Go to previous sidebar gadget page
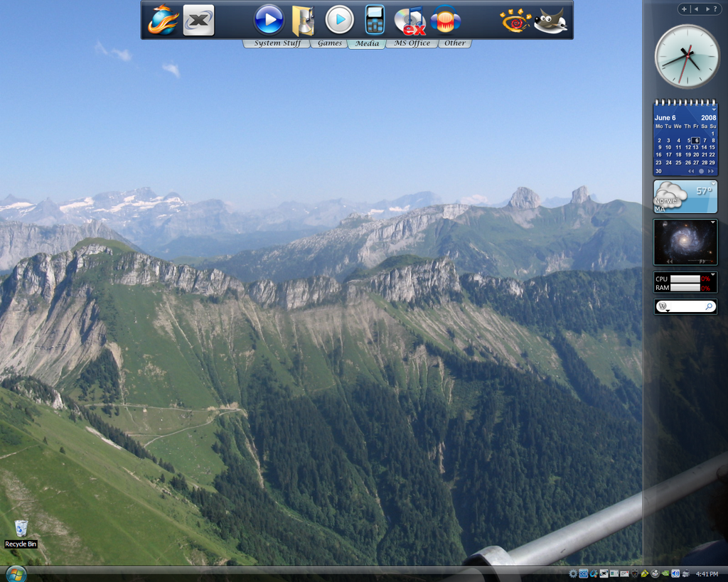The image size is (728, 582). tap(697, 9)
